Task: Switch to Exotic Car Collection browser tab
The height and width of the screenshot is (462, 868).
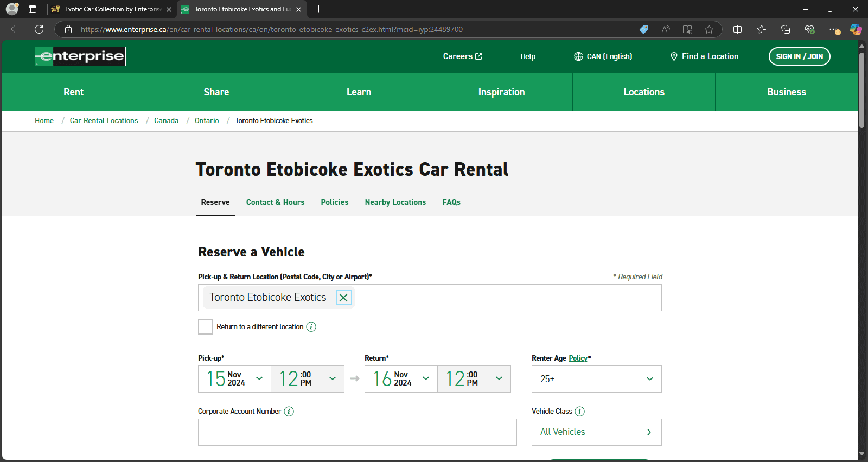Action: 111,9
